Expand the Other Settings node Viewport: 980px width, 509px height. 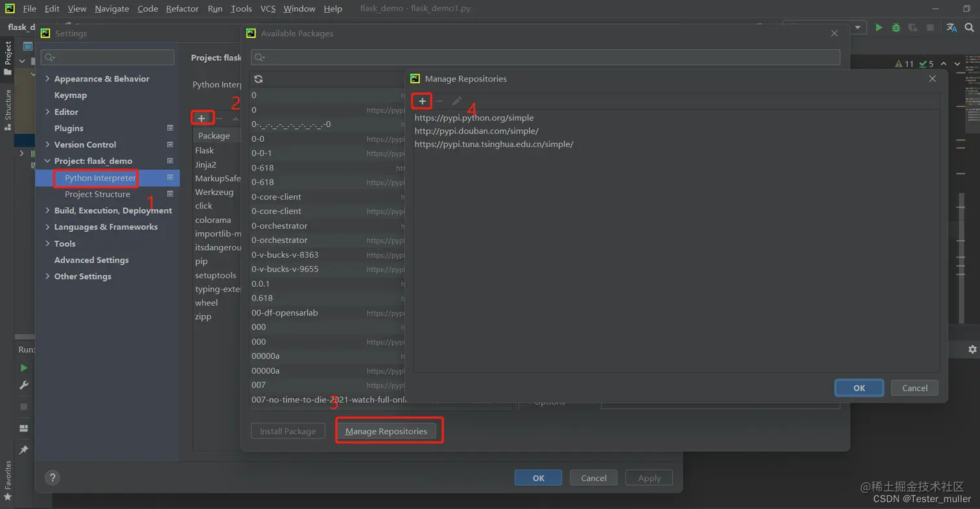coord(47,276)
